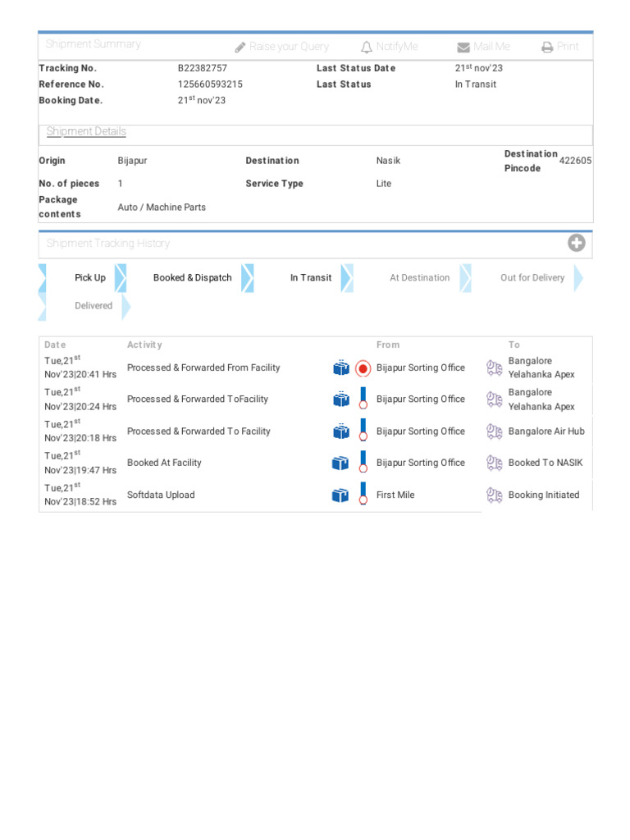Image resolution: width=630 pixels, height=840 pixels.
Task: Click the Shipment Summary header
Action: tap(93, 44)
